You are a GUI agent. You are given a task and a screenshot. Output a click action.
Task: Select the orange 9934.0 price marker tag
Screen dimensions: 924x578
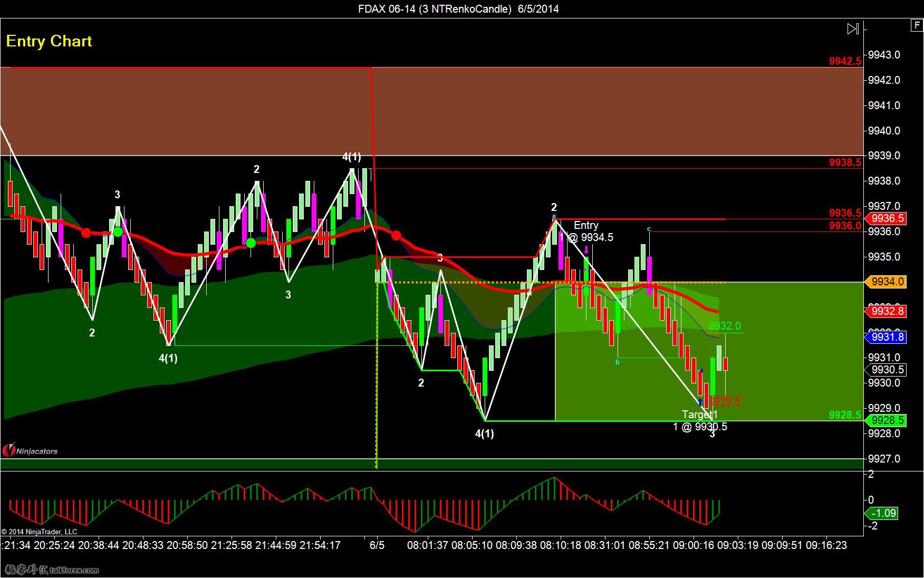(885, 282)
